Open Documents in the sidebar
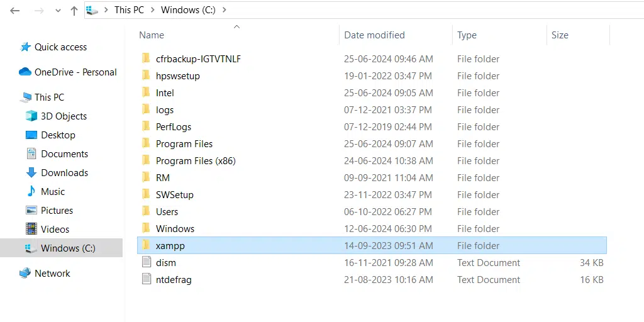The height and width of the screenshot is (322, 644). click(65, 154)
